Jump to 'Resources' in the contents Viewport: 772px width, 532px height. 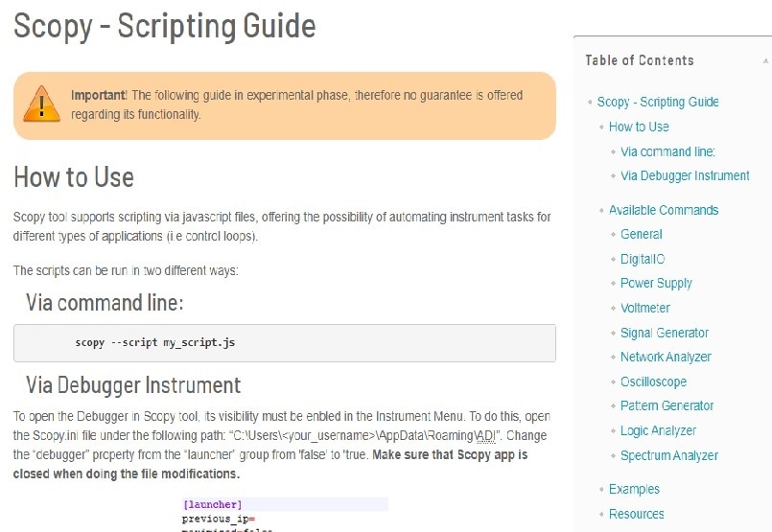point(636,514)
